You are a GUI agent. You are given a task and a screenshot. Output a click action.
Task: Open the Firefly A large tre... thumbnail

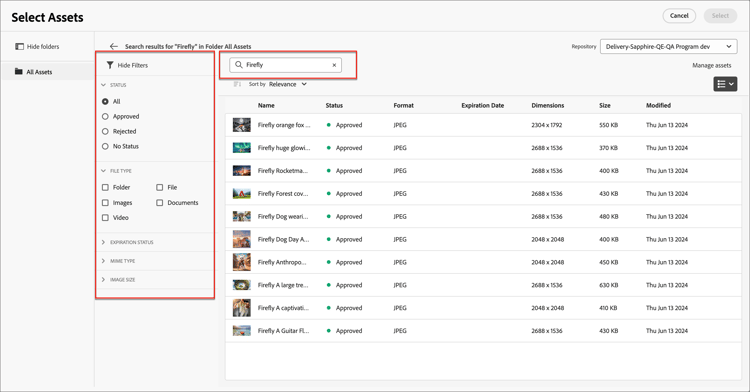[x=242, y=285]
